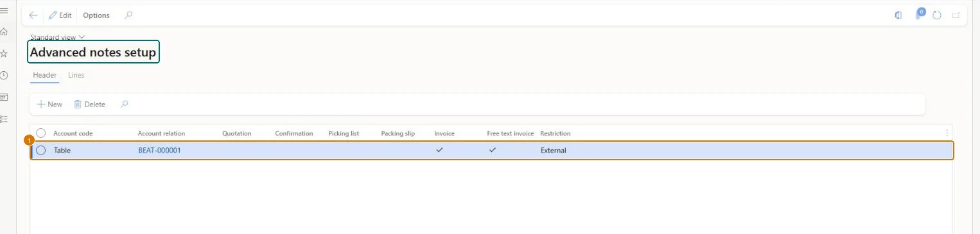Open the attachments icon with badge

920,14
